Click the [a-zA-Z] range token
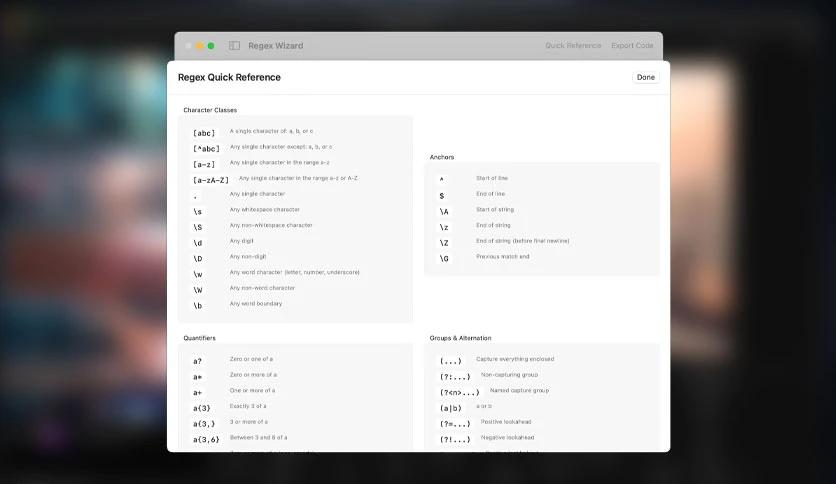Viewport: 836px width, 484px height. 210,180
